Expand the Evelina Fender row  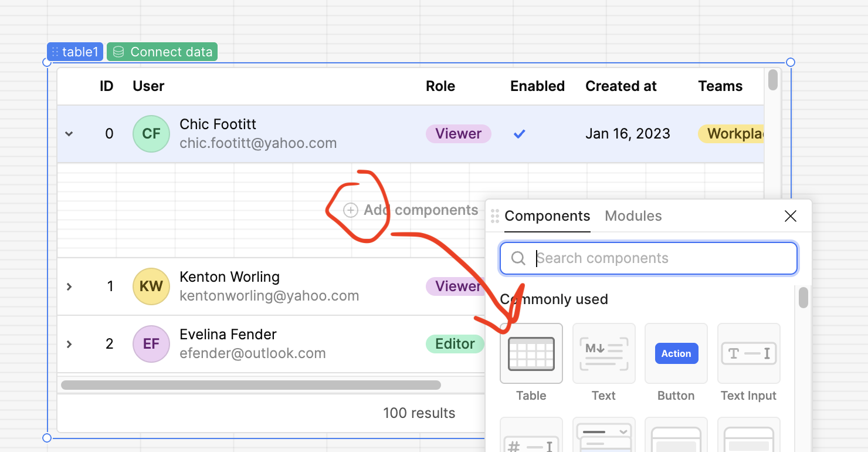69,344
